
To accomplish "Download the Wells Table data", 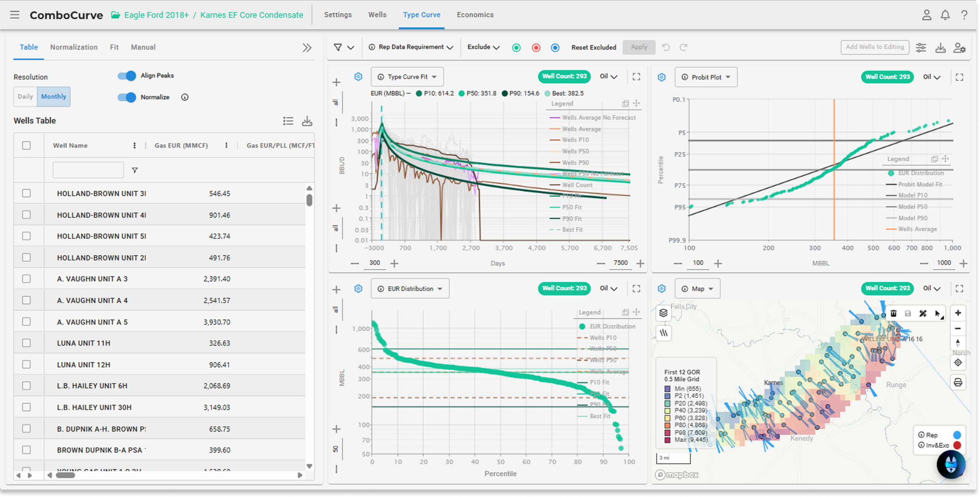I will (307, 121).
